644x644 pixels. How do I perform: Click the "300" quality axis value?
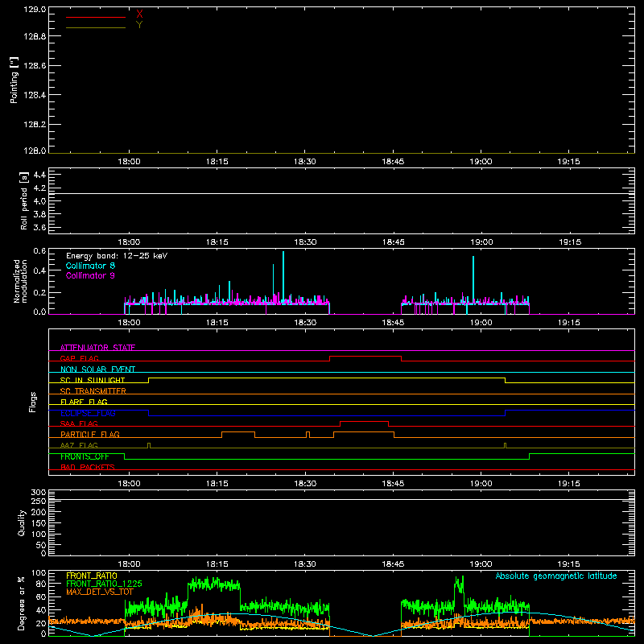pyautogui.click(x=39, y=493)
